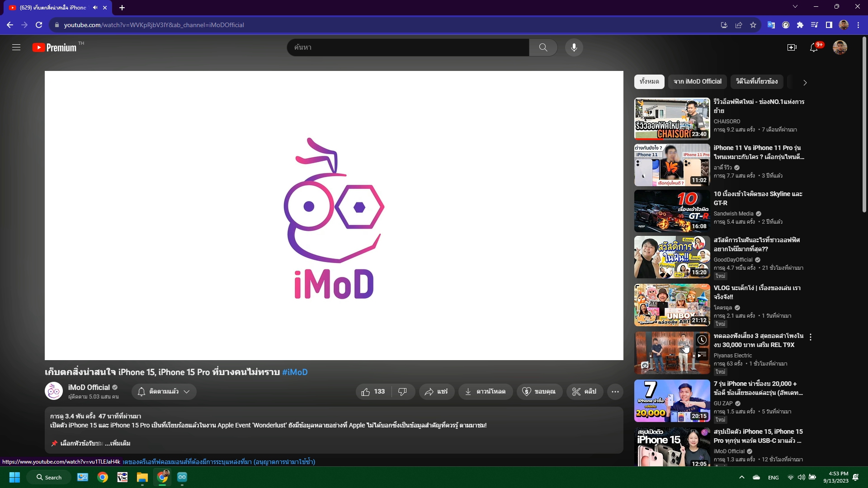Screen dimensions: 868x488
Task: Like the video with thumbs up
Action: pos(373,392)
